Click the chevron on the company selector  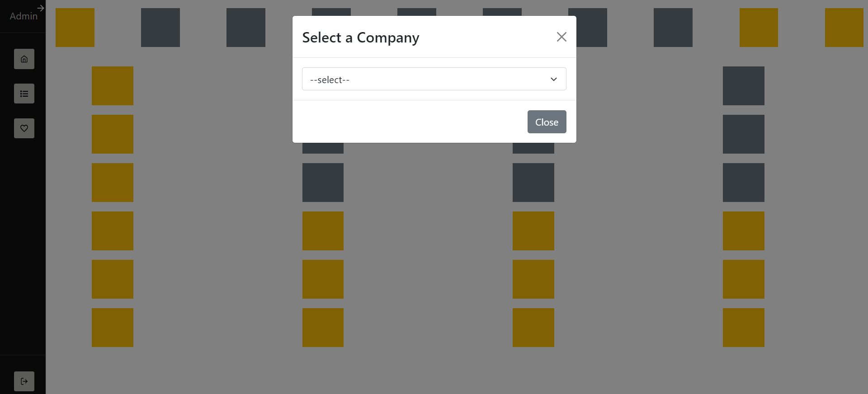tap(553, 79)
